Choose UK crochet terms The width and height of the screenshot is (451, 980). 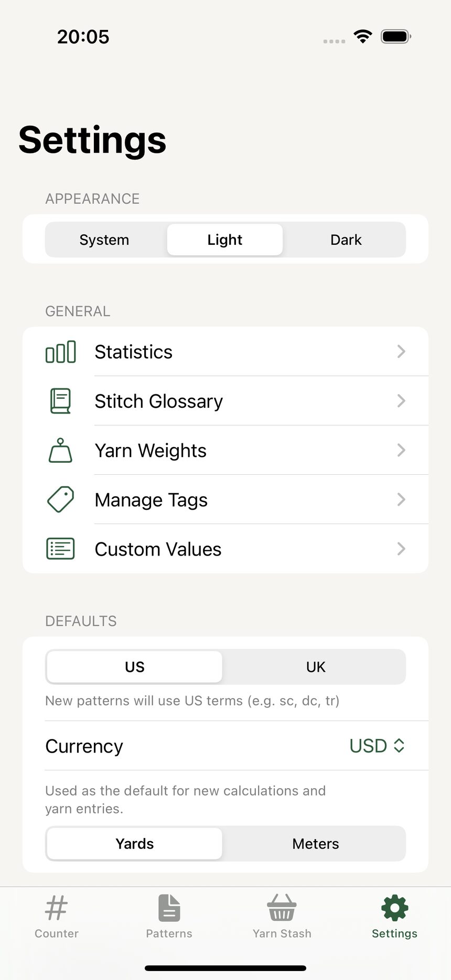[x=315, y=667]
